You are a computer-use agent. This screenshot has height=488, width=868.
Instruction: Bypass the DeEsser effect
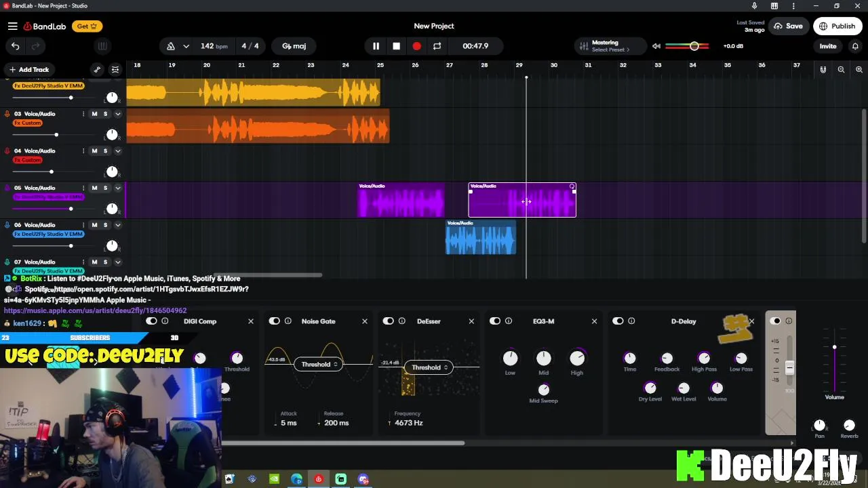pyautogui.click(x=388, y=321)
